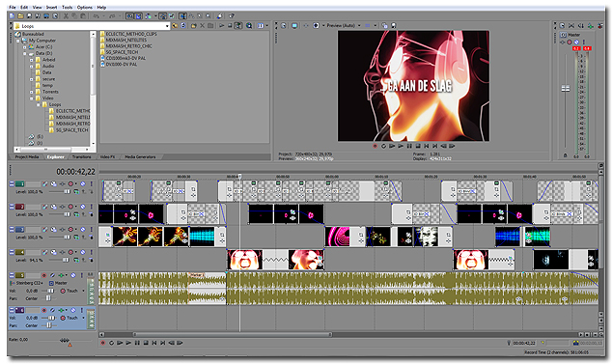Click the timeline horizontal scrollbar thumb
The height and width of the screenshot is (364, 612).
(x=233, y=335)
